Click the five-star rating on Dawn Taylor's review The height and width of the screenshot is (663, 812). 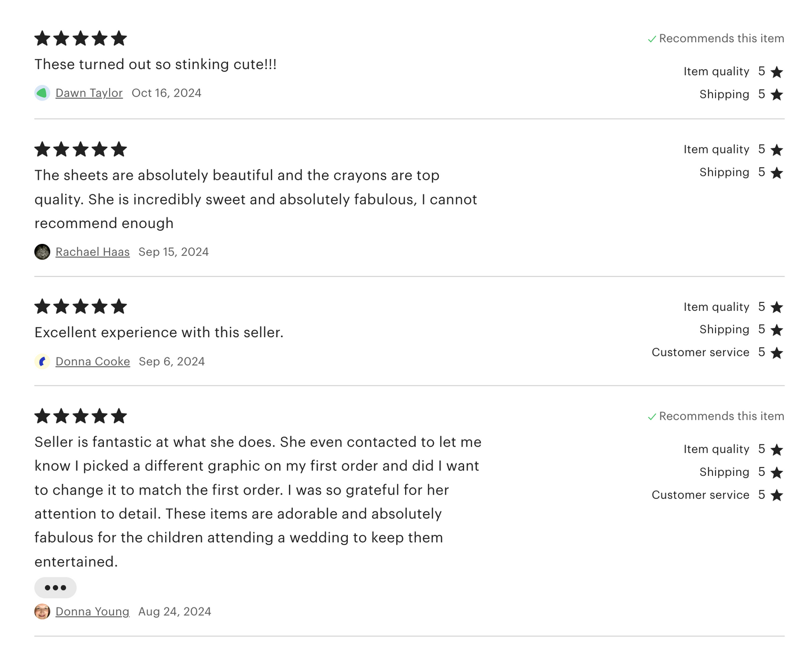(80, 39)
